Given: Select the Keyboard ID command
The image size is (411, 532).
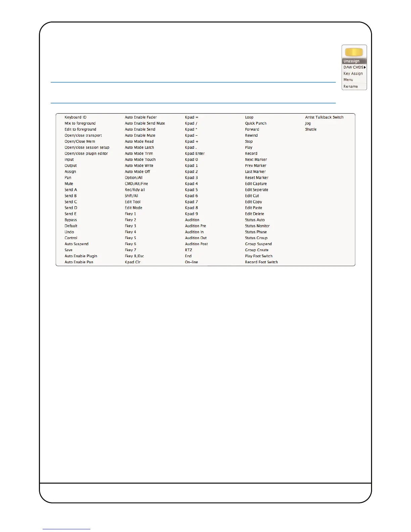Looking at the screenshot, I should point(76,117).
